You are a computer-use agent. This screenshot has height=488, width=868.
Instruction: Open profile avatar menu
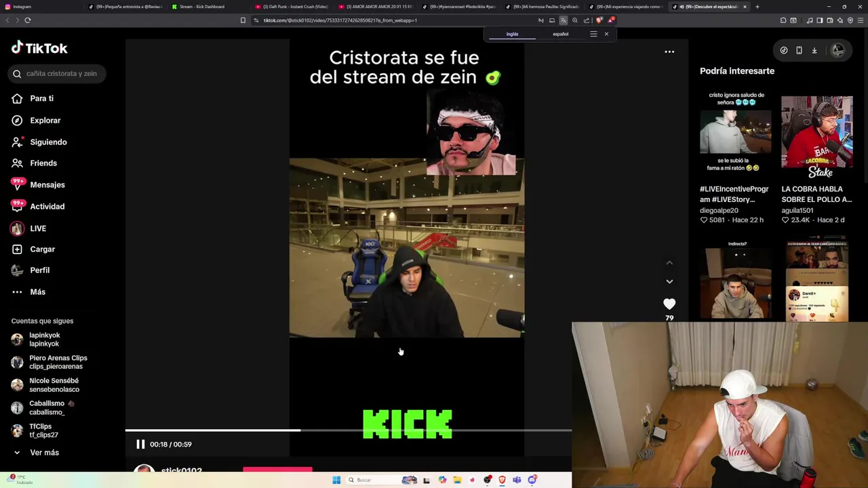coord(838,50)
